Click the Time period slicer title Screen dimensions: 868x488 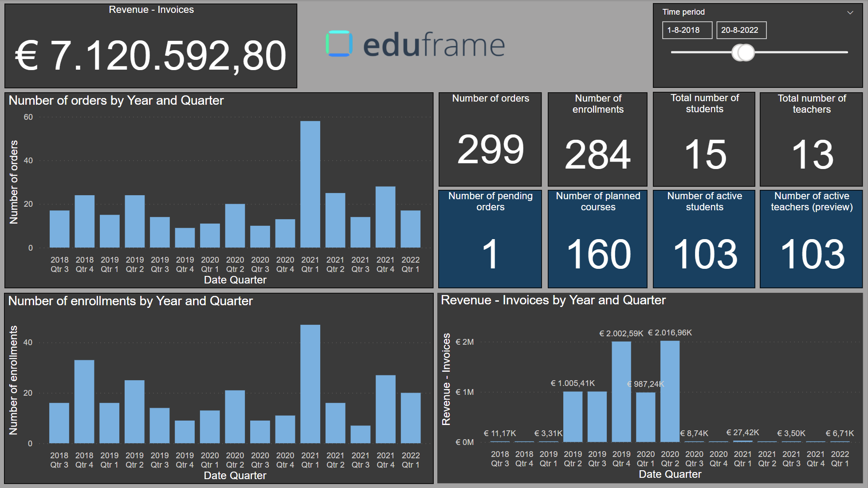(683, 12)
